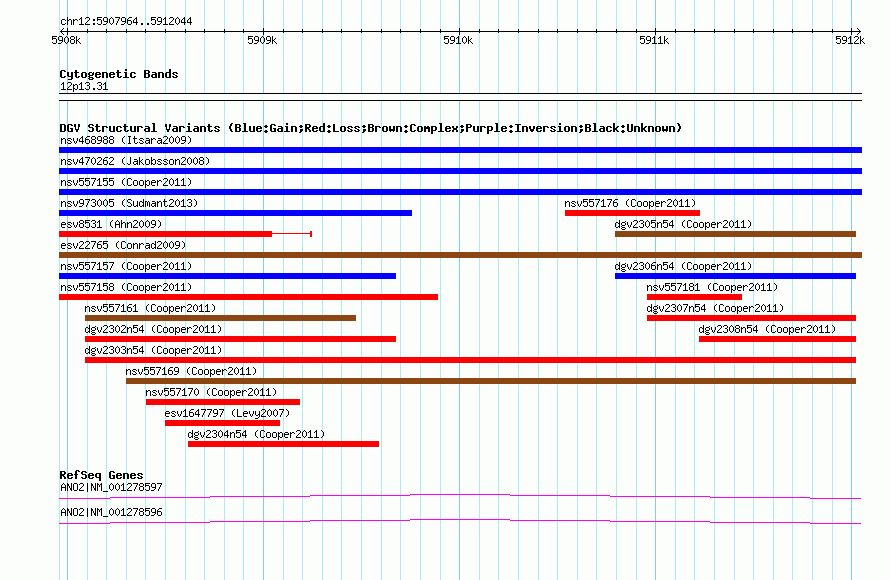Image resolution: width=890 pixels, height=580 pixels.
Task: Open the nsv557158 (Cooper2011) loss variant
Action: point(249,297)
